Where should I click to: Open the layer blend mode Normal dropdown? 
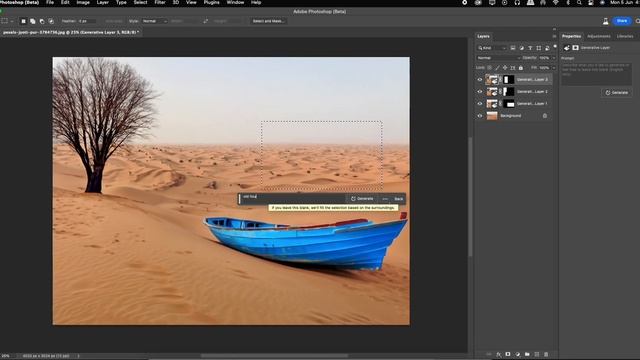pyautogui.click(x=498, y=58)
